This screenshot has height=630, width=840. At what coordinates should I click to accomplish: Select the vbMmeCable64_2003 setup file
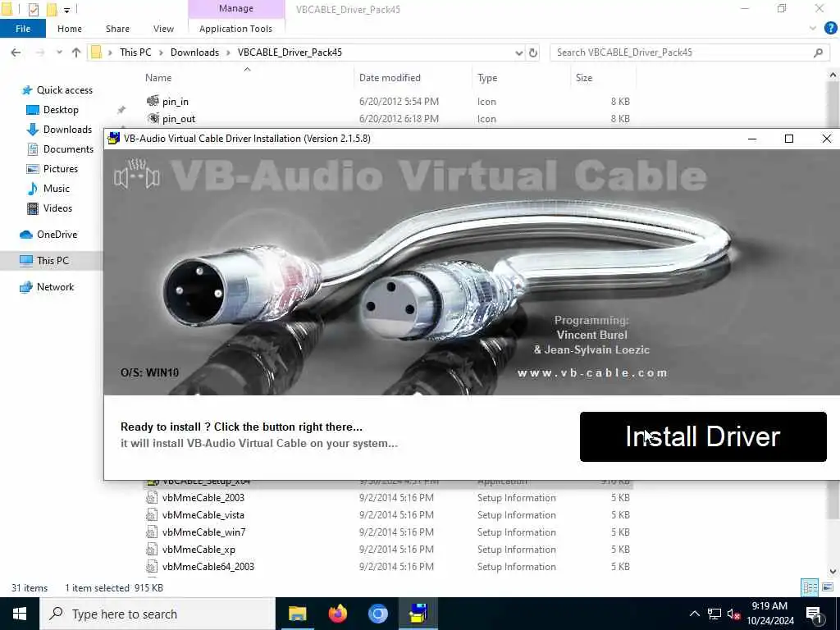click(x=208, y=566)
